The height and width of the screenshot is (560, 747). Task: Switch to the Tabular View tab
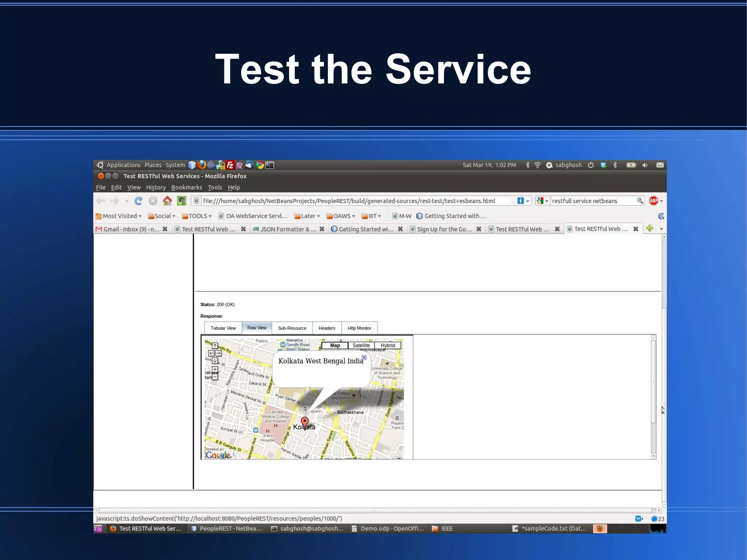223,328
